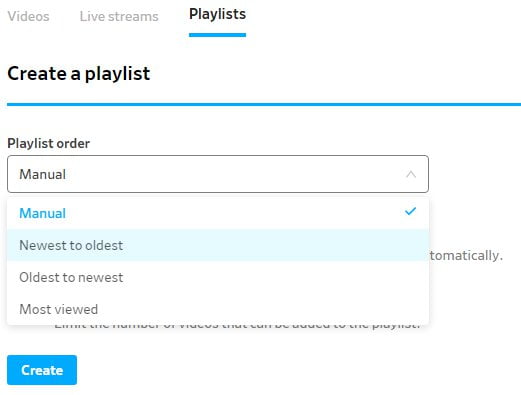The width and height of the screenshot is (521, 395).
Task: Collapse the Playlist order dropdown
Action: 218,174
